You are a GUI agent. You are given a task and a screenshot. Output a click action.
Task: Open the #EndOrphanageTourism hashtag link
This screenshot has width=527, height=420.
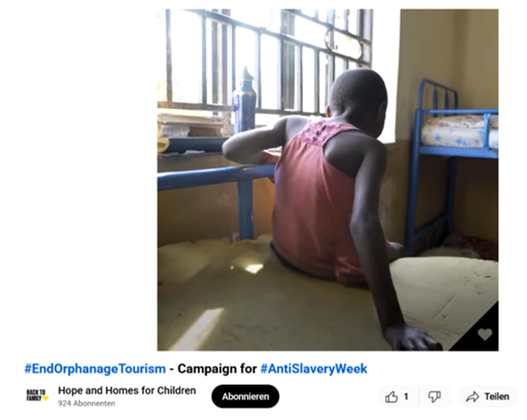pyautogui.click(x=95, y=369)
